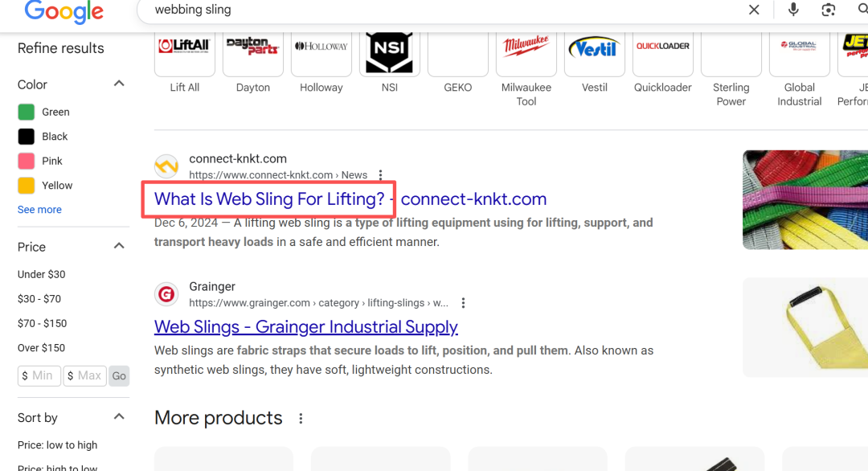Image resolution: width=868 pixels, height=471 pixels.
Task: Filter price Over $150
Action: click(x=41, y=347)
